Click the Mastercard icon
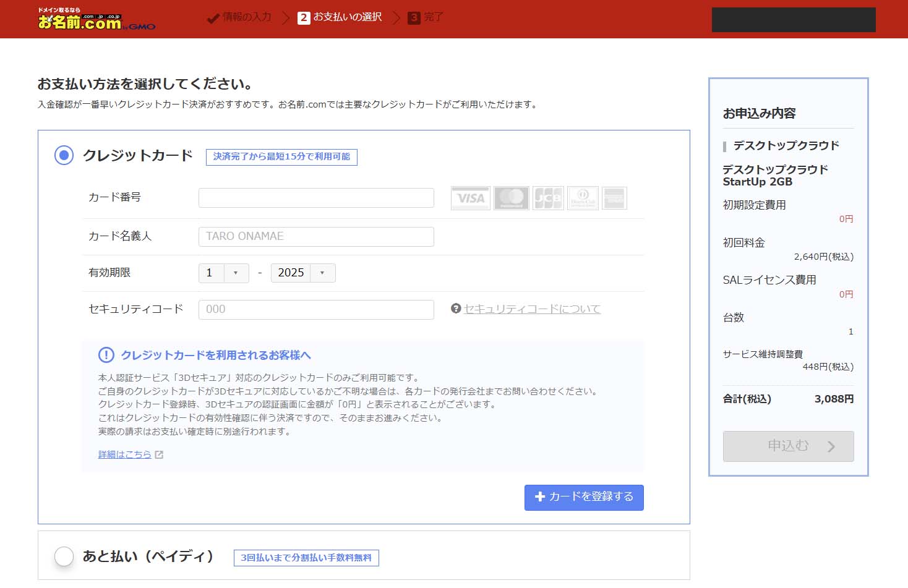The height and width of the screenshot is (588, 908). [x=512, y=198]
